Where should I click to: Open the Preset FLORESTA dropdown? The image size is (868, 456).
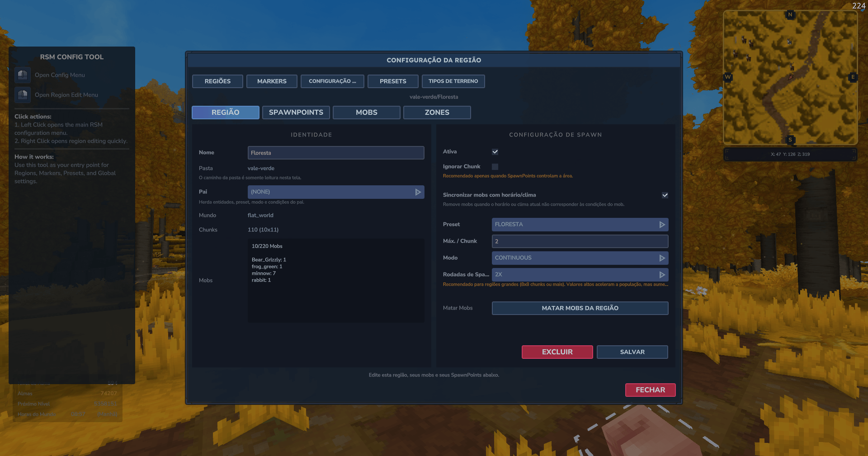[x=580, y=225]
